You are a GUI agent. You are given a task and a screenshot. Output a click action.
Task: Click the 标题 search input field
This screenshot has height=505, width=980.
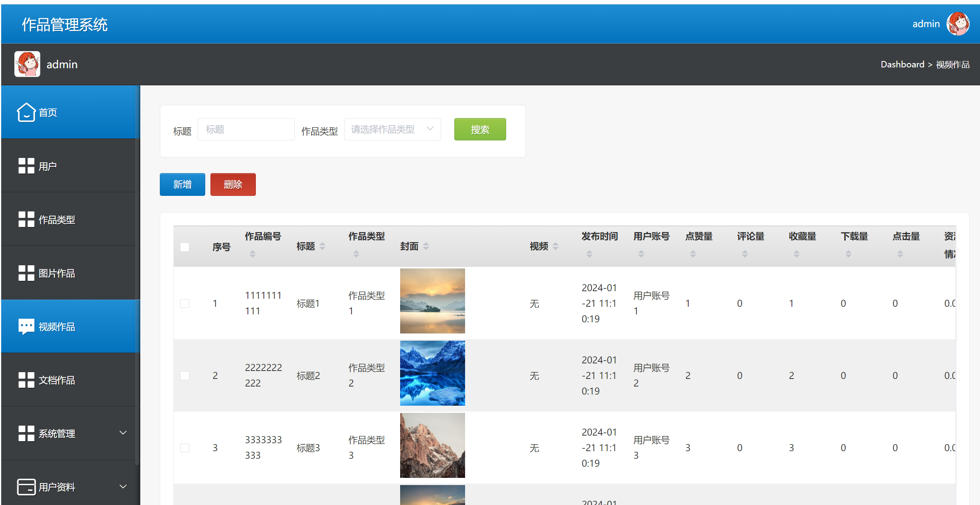246,129
